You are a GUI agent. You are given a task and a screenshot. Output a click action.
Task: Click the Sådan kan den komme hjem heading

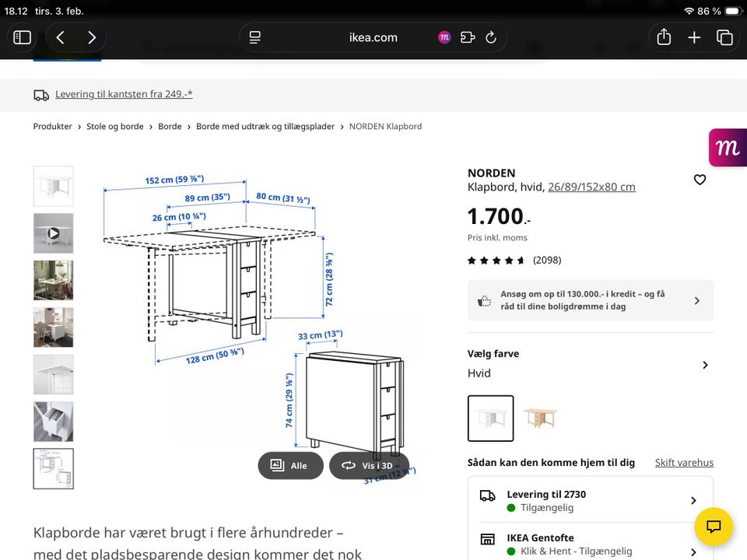[551, 462]
